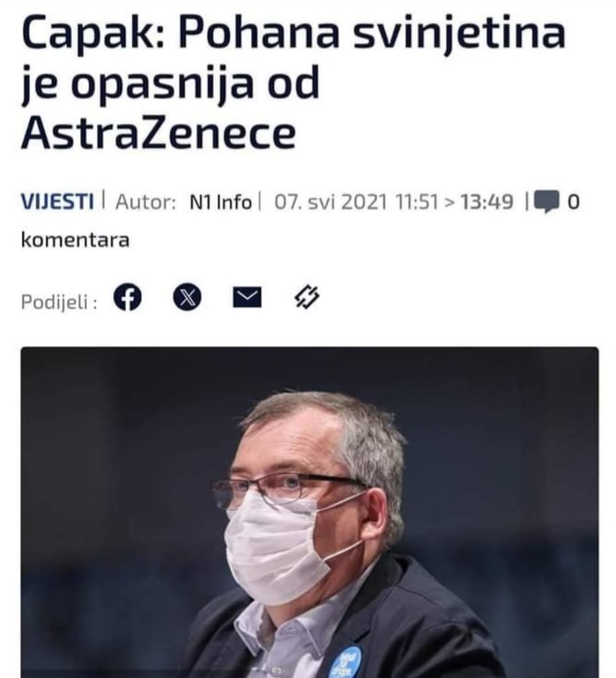Share the article on Facebook
Image resolution: width=616 pixels, height=678 pixels.
pyautogui.click(x=127, y=298)
